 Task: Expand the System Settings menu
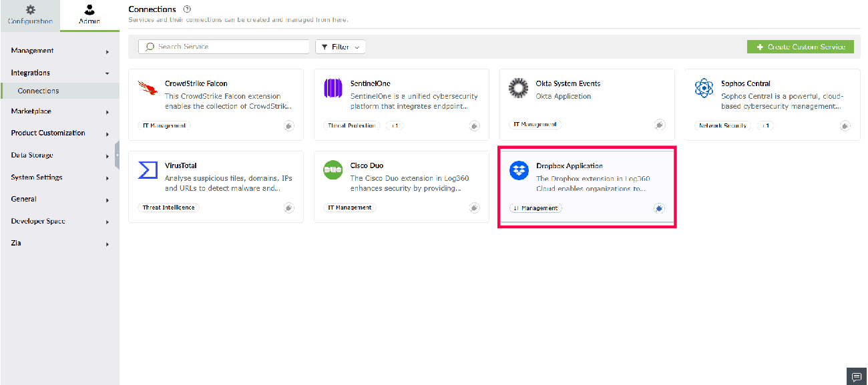click(59, 177)
